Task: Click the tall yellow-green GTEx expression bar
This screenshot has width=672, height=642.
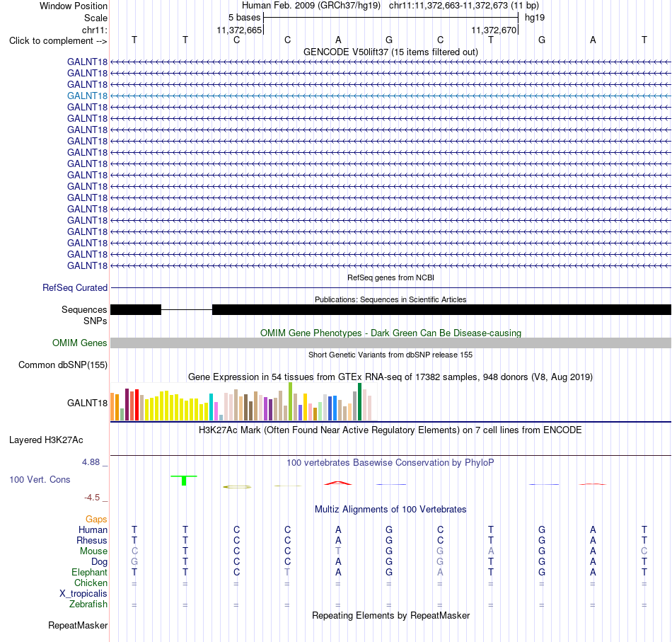Action: (x=291, y=401)
